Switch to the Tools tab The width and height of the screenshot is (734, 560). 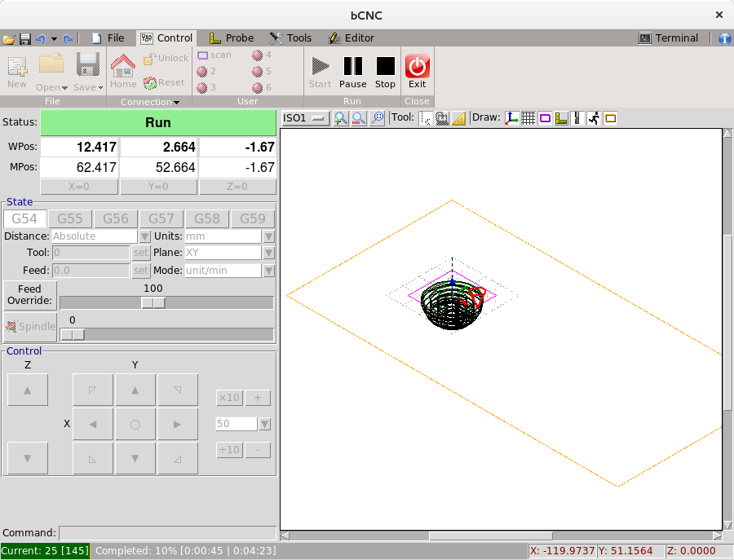290,38
